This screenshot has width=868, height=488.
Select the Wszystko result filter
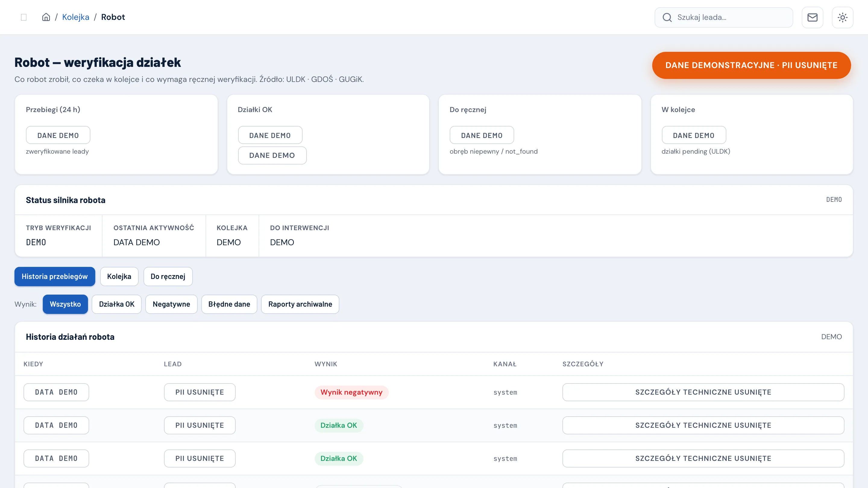click(x=65, y=304)
